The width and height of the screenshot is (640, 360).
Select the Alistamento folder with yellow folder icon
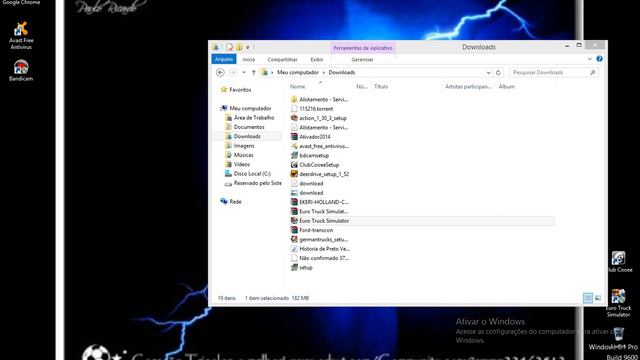coord(320,99)
